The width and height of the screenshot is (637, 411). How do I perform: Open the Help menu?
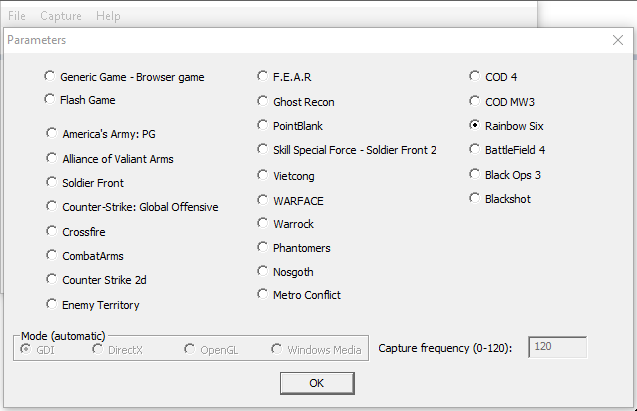(x=108, y=16)
